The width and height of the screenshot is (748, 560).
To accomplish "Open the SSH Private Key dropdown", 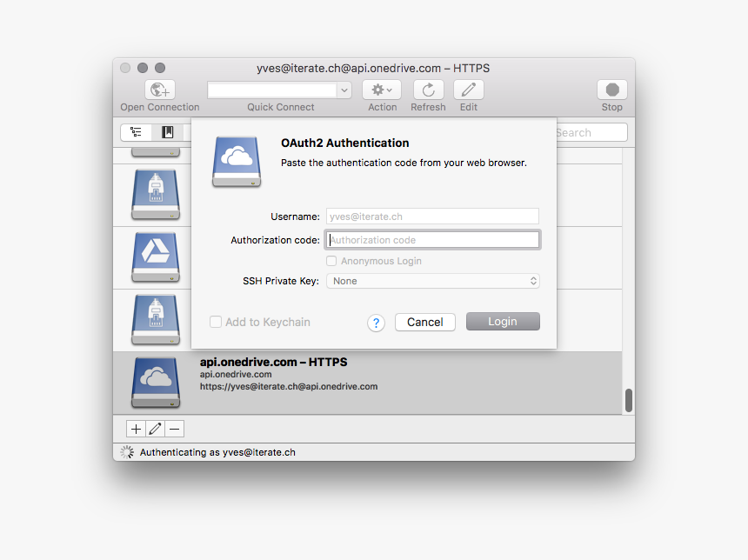I will [432, 281].
